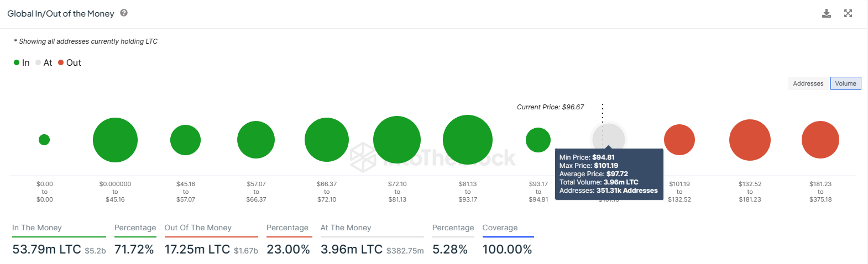Click the help question mark icon

[x=124, y=13]
